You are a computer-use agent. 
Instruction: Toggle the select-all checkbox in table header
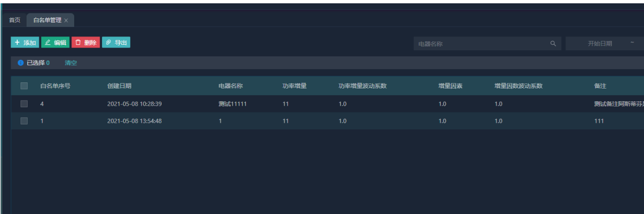point(24,86)
